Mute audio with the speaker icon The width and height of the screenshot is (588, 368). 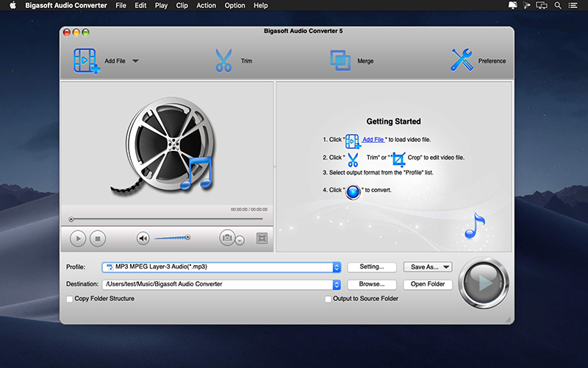tap(143, 238)
